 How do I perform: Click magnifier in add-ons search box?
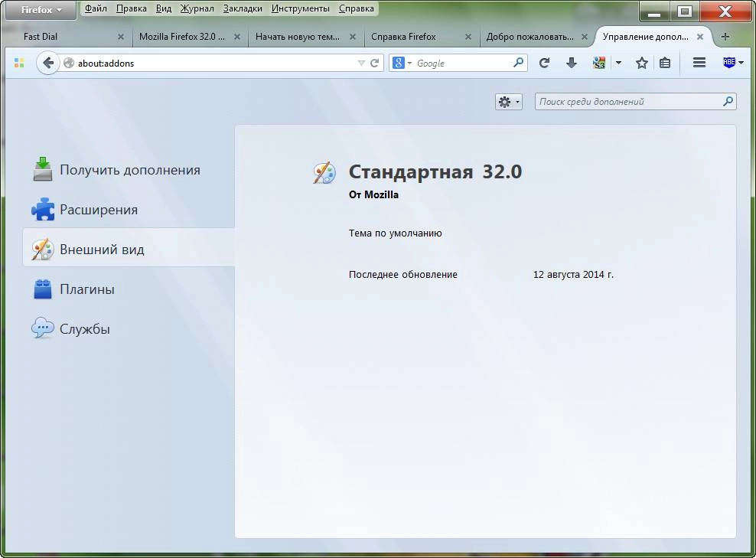728,101
